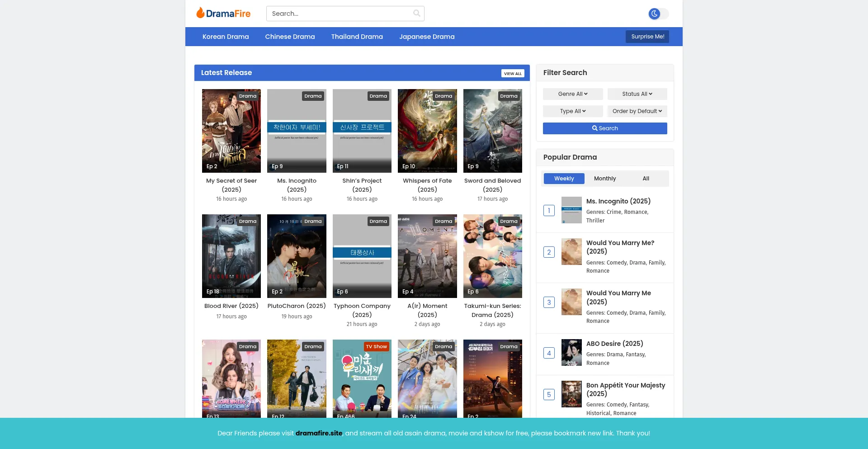
Task: Expand the Order by Default dropdown
Action: pyautogui.click(x=637, y=111)
